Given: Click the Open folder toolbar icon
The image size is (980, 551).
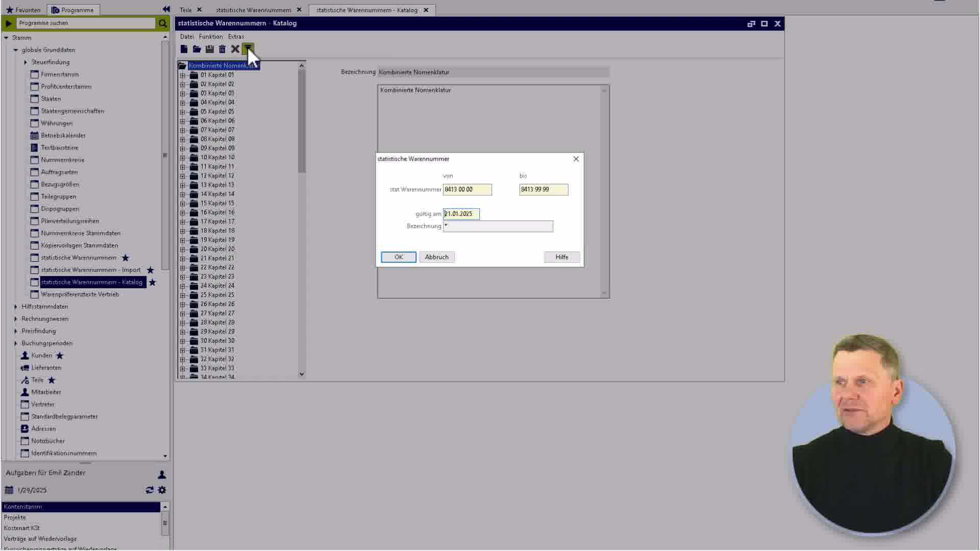Looking at the screenshot, I should [197, 49].
